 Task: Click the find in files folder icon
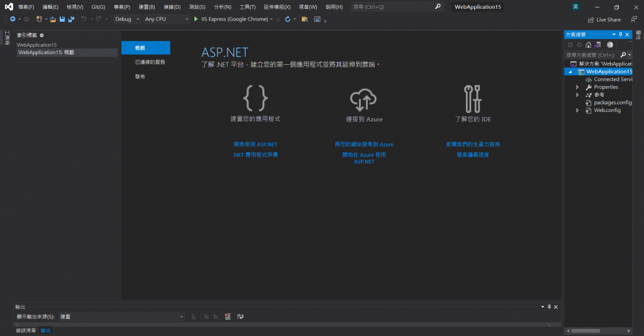pyautogui.click(x=305, y=20)
